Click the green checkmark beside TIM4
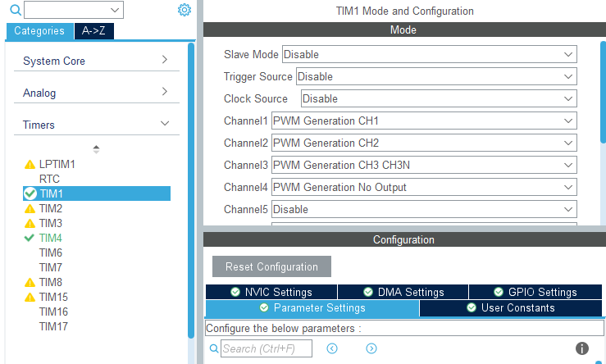Screen dimensions: 606x364 (x=30, y=238)
